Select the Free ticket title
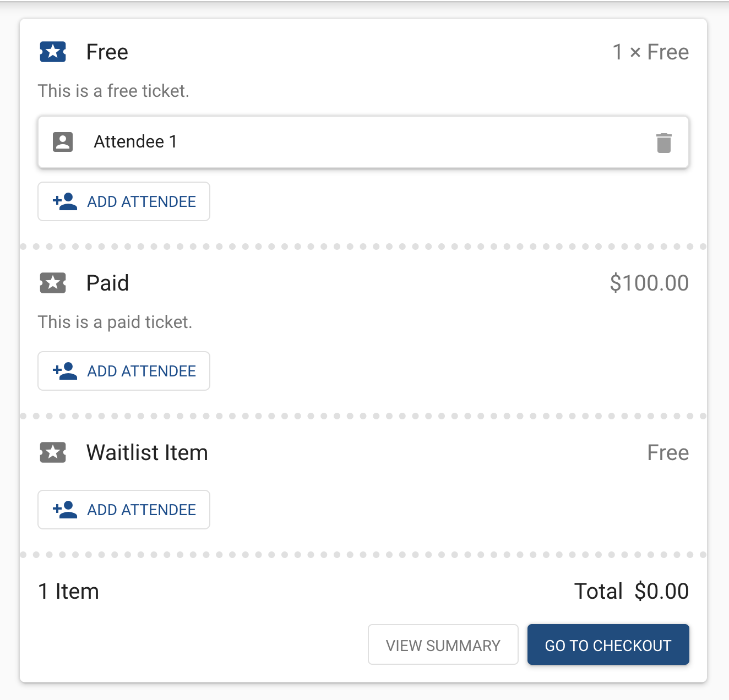Viewport: 729px width, 700px height. [x=107, y=52]
